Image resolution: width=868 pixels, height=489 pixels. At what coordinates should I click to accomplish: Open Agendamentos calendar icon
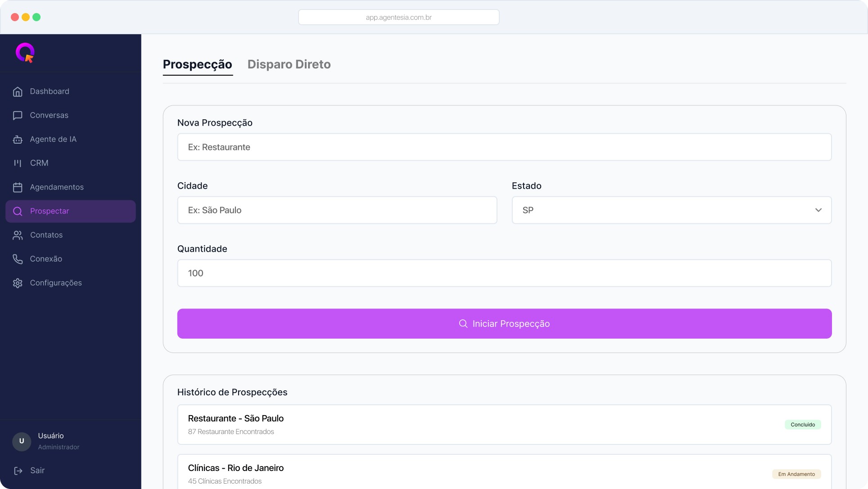[x=18, y=187]
